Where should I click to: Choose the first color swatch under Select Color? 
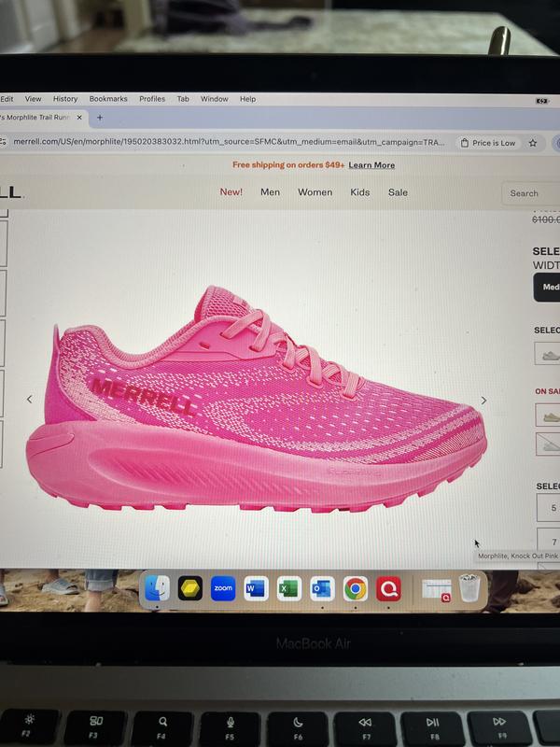548,355
